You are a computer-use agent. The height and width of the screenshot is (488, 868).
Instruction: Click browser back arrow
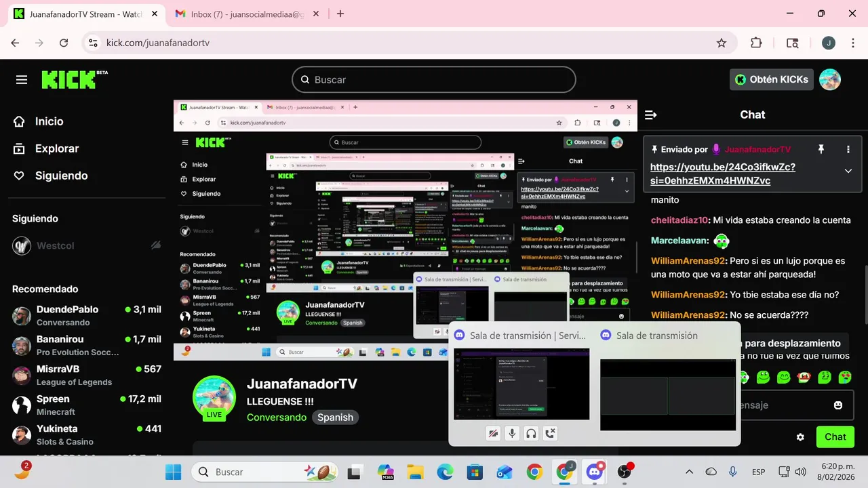click(15, 43)
